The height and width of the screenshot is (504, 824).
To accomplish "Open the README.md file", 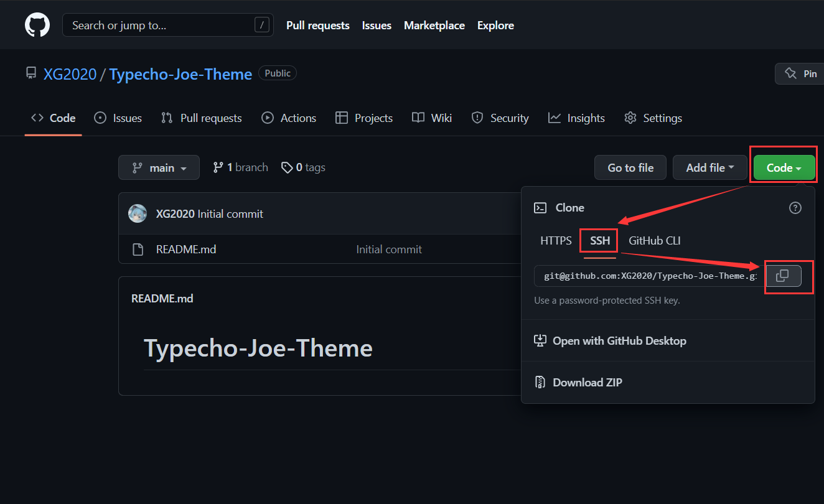I will 186,250.
